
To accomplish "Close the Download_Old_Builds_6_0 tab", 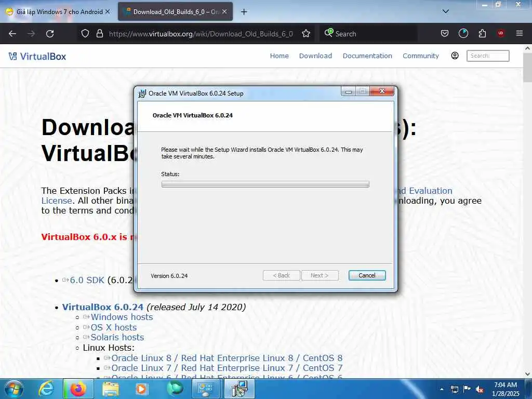I will coord(224,11).
